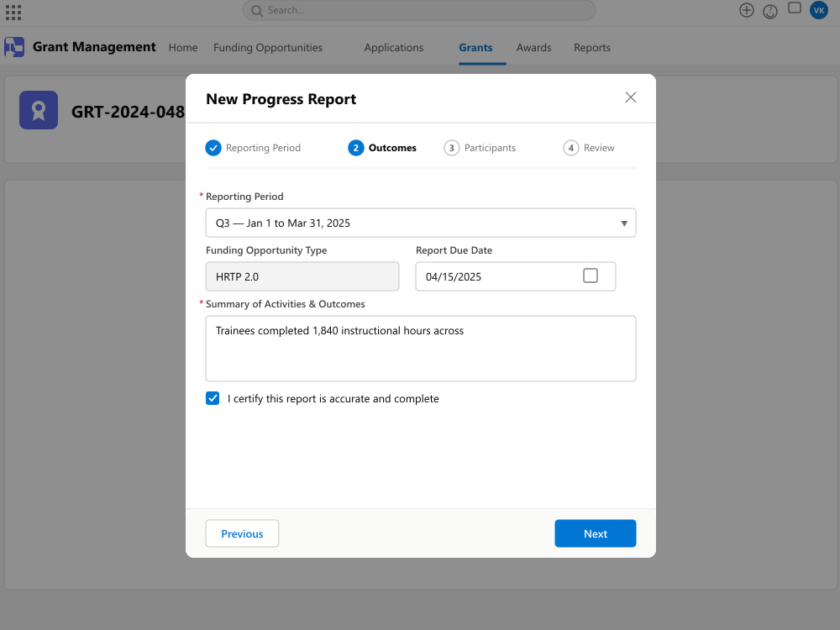Open the global create plus icon
The image size is (840, 630).
click(746, 10)
